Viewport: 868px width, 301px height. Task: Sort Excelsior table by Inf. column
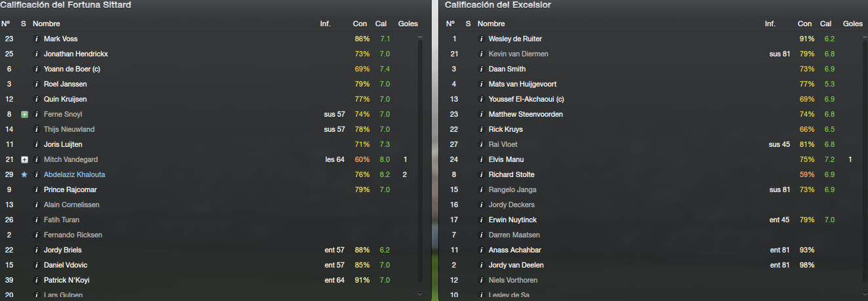click(x=770, y=24)
